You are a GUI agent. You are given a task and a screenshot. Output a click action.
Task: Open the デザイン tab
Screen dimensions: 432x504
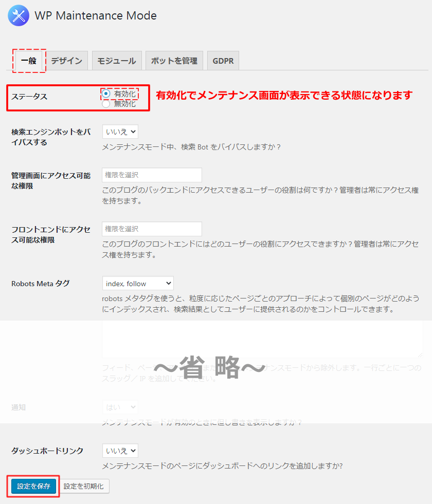pos(66,61)
